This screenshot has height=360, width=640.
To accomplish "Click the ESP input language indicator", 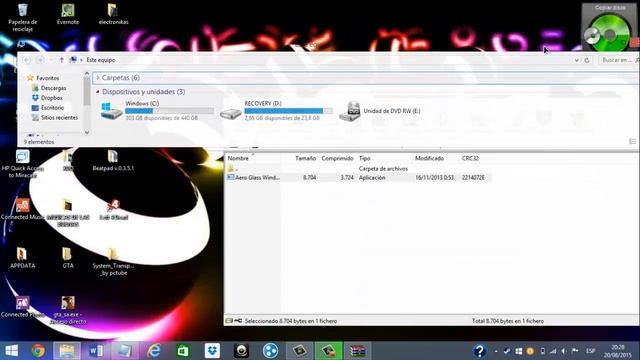I will pos(590,351).
